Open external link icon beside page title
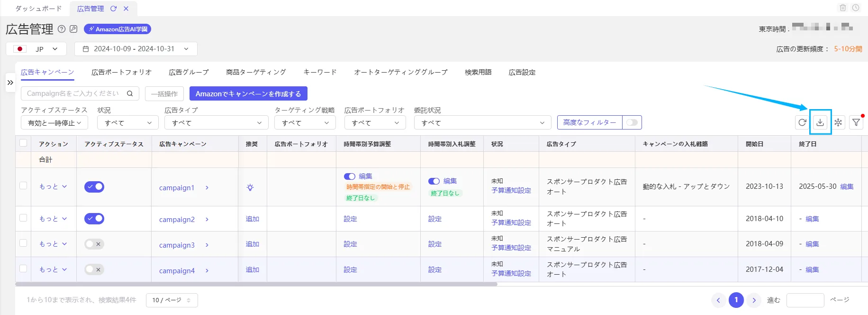Image resolution: width=868 pixels, height=315 pixels. point(73,29)
